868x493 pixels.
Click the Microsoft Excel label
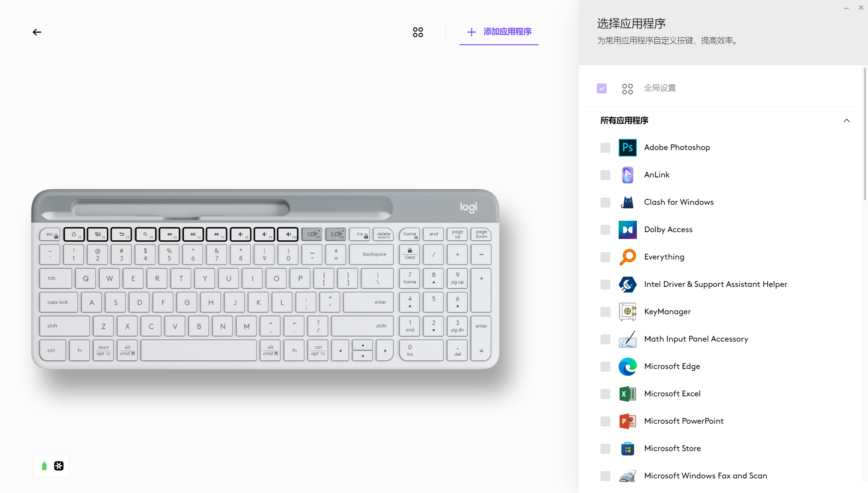coord(672,394)
